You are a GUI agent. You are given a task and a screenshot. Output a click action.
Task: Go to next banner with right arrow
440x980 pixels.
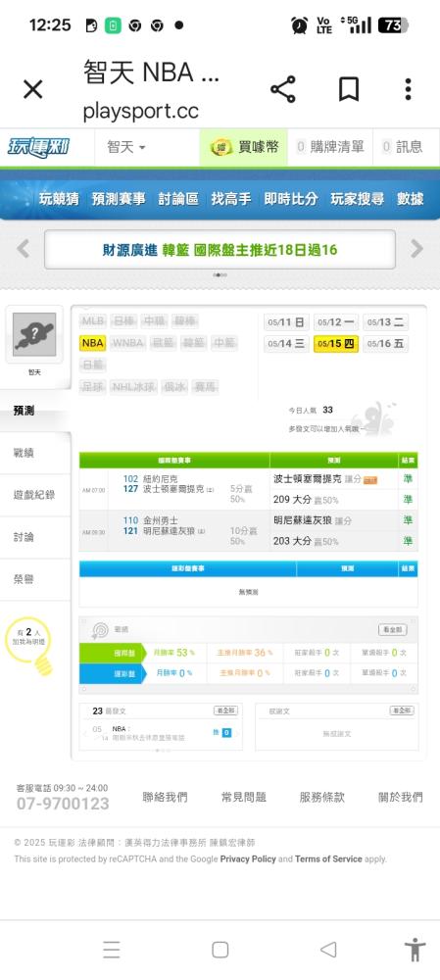click(416, 249)
